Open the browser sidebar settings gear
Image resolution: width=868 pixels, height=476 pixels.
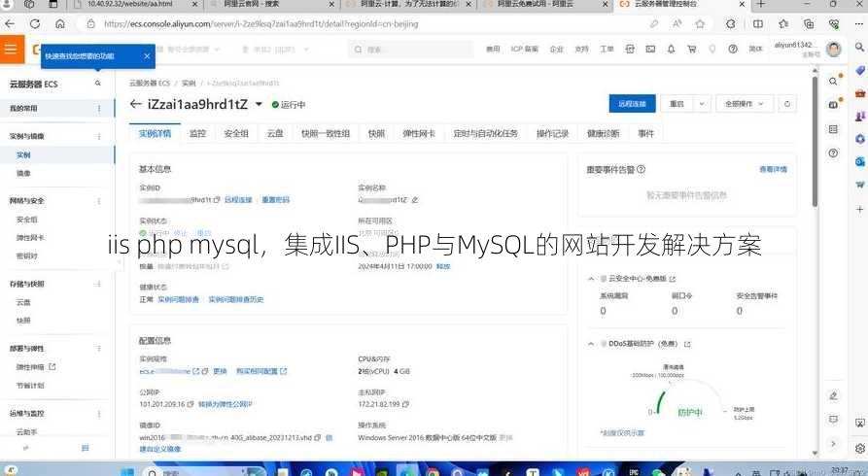[x=859, y=448]
